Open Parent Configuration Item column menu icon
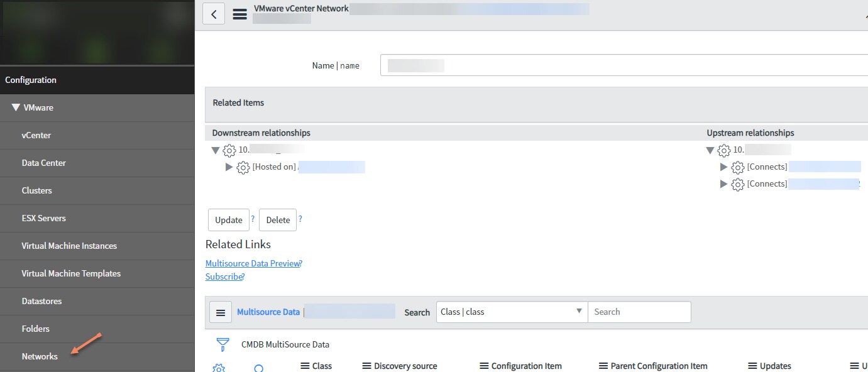 603,366
